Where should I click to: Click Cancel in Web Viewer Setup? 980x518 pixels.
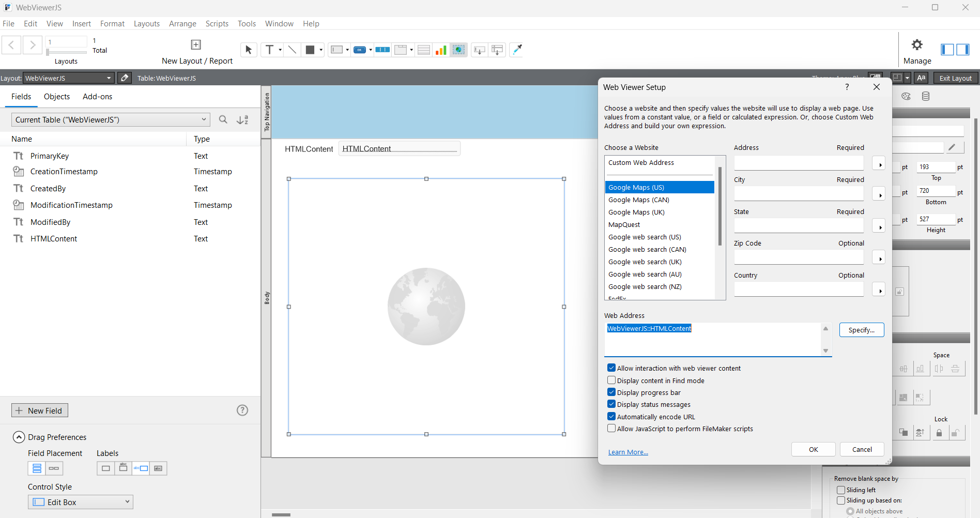862,449
